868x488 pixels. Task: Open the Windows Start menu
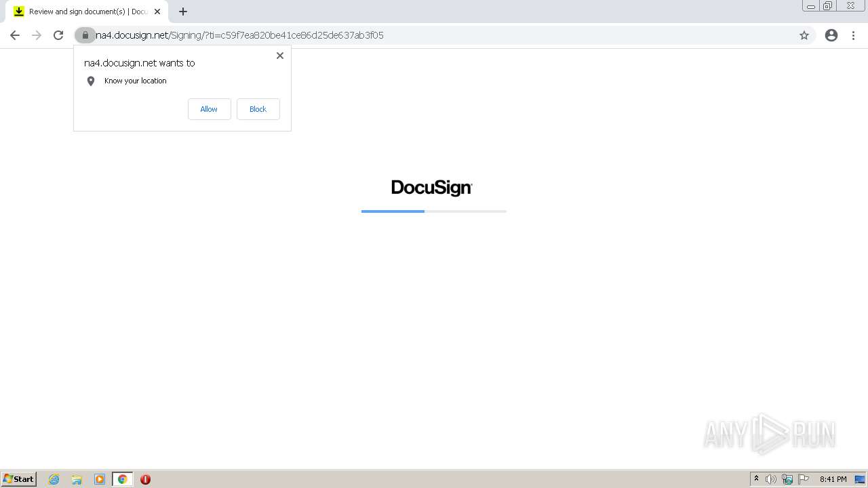19,479
